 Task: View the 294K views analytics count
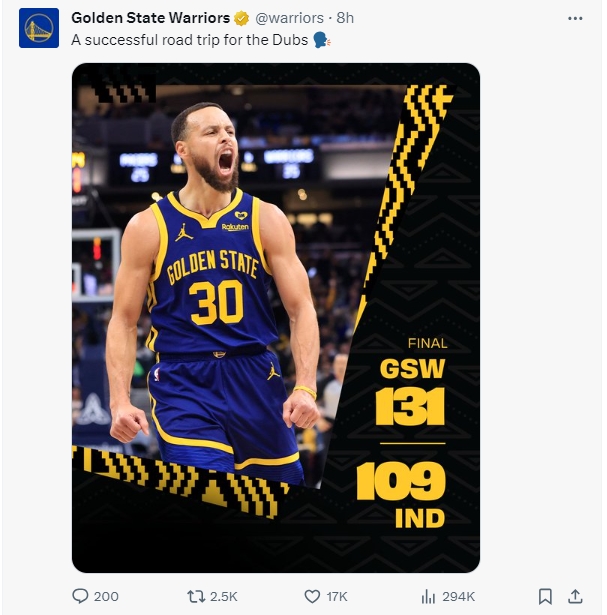coord(458,596)
